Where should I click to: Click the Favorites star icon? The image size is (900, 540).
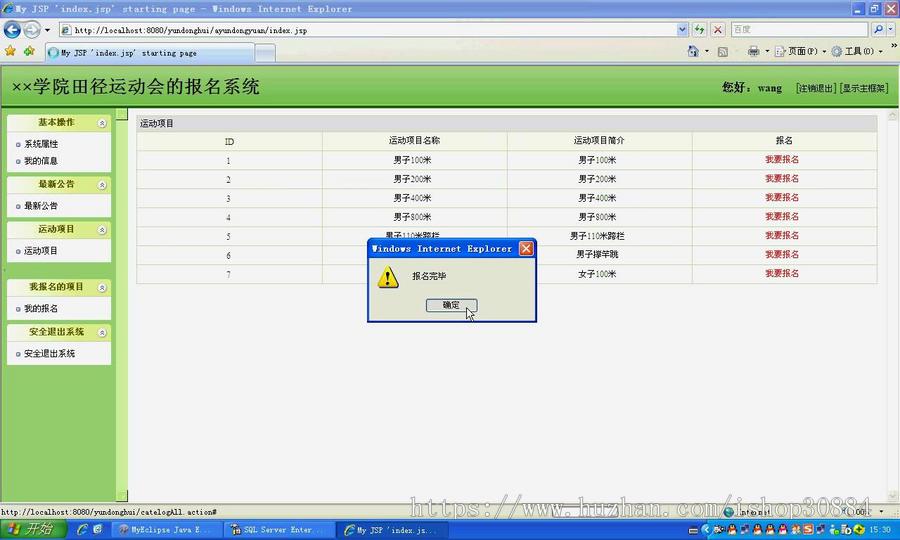tap(10, 52)
